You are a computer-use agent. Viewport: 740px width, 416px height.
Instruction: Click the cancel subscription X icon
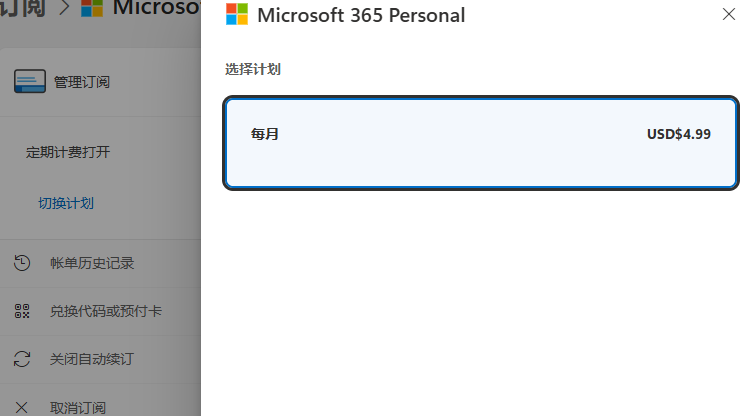[x=21, y=407]
